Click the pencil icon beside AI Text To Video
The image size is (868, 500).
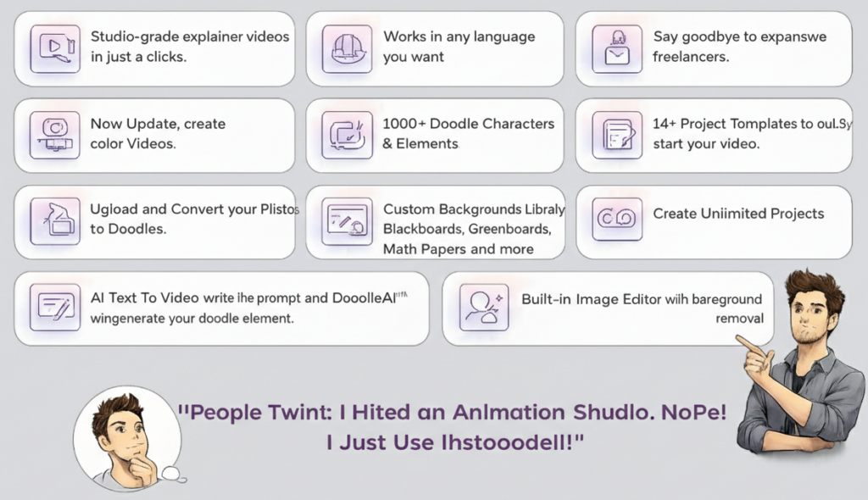pyautogui.click(x=55, y=308)
